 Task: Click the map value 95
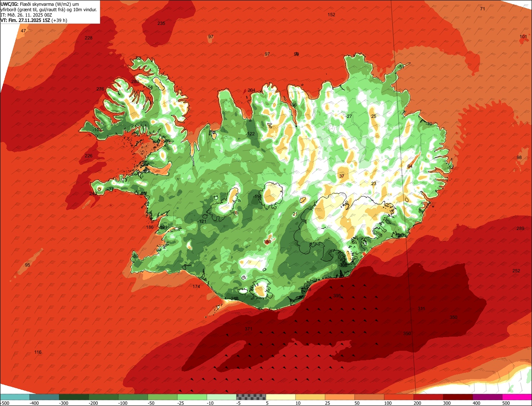coord(27,265)
